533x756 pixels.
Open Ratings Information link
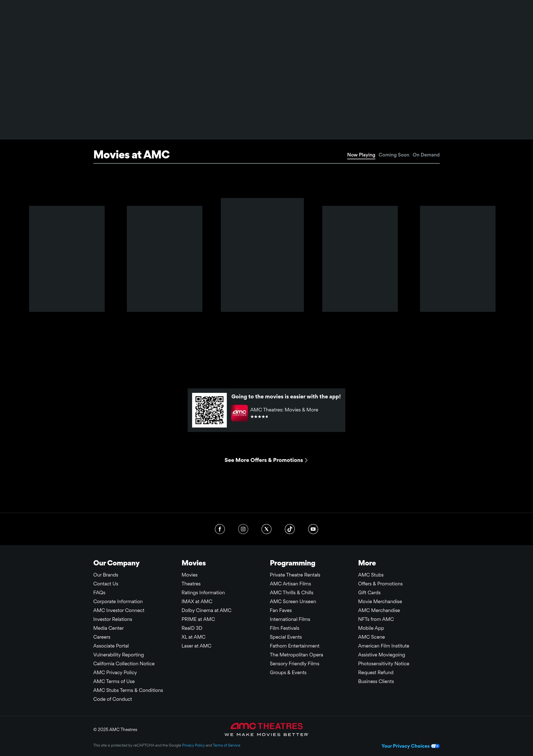(203, 592)
